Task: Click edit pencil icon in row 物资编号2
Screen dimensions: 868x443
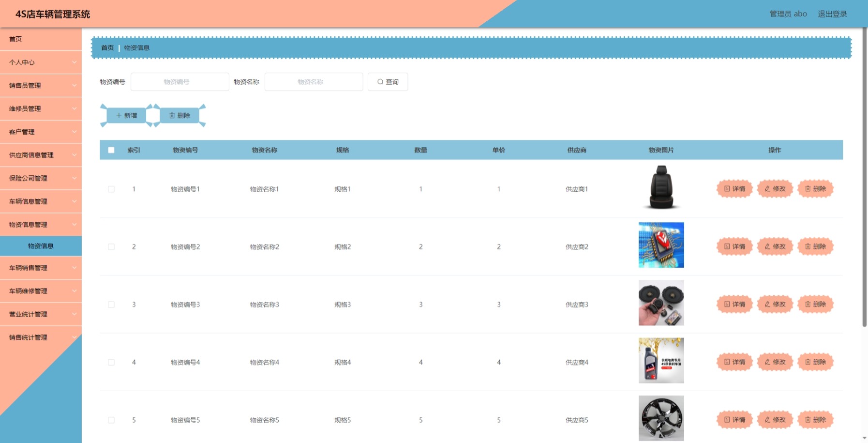Action: 767,246
